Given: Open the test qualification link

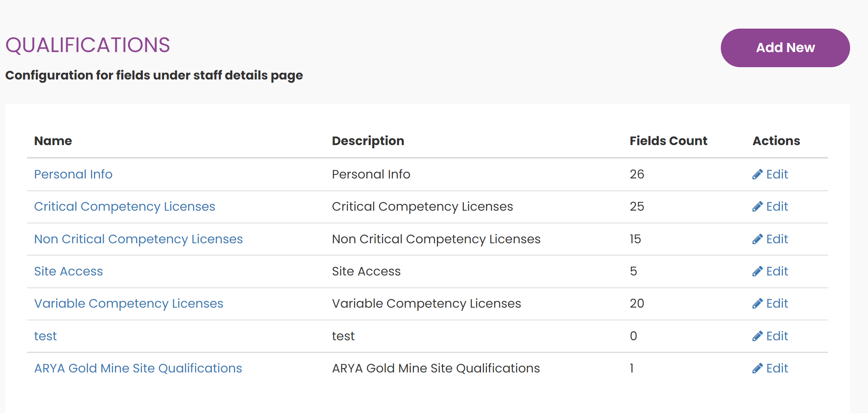Looking at the screenshot, I should [x=45, y=336].
